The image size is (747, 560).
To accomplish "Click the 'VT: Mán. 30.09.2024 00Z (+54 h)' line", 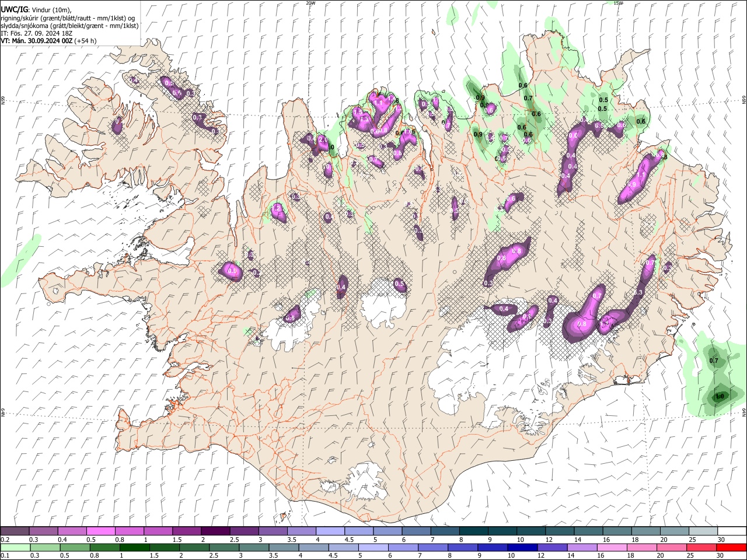I will coord(48,41).
